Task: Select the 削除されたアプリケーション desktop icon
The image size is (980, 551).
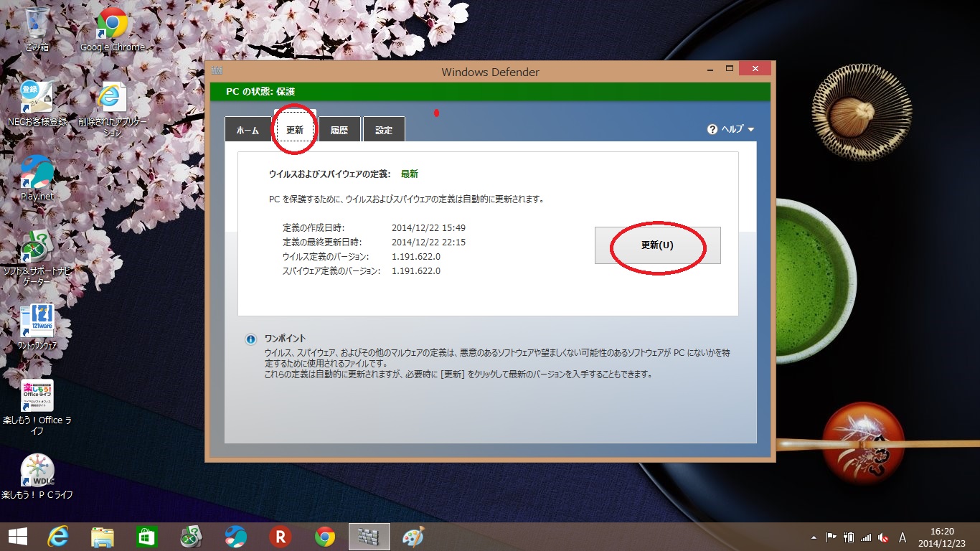Action: [x=112, y=109]
